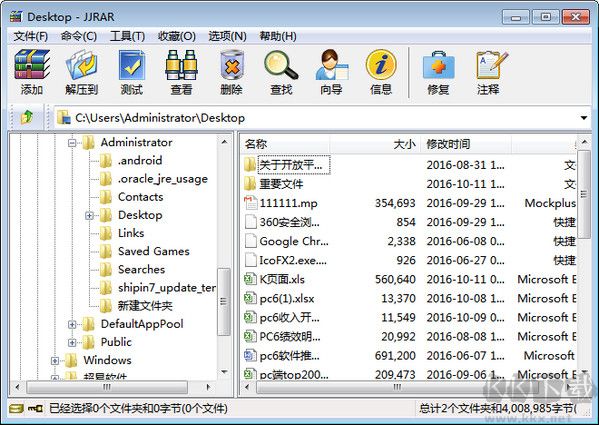The height and width of the screenshot is (425, 599).
Task: Select the .oracle_jre_usage folder in the tree
Action: (163, 179)
